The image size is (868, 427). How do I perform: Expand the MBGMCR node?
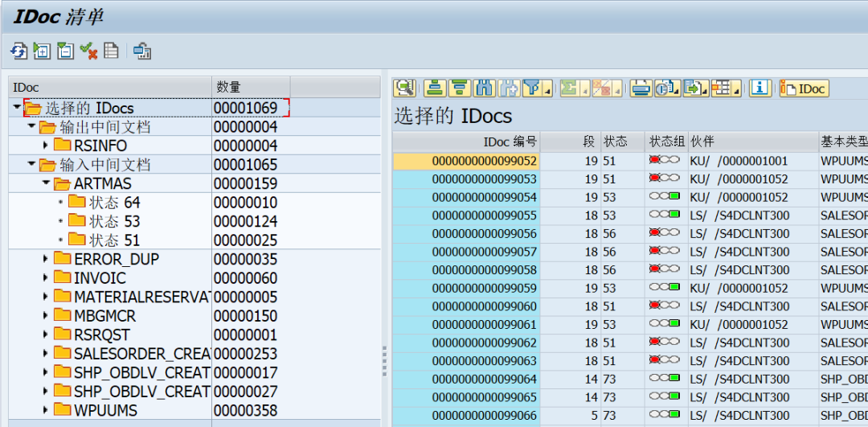46,316
